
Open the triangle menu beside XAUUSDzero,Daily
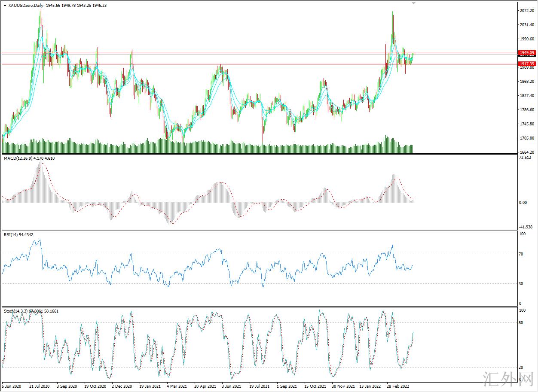pyautogui.click(x=5, y=5)
